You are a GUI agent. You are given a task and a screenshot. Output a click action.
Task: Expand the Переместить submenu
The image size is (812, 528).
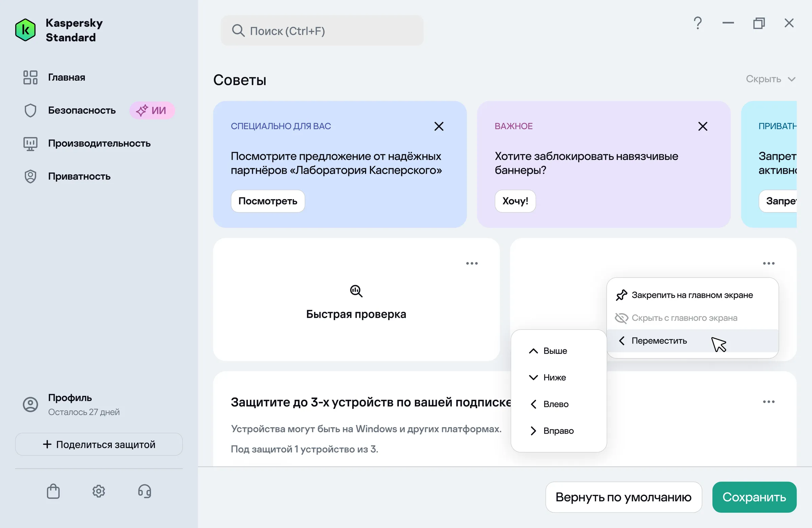pyautogui.click(x=692, y=340)
